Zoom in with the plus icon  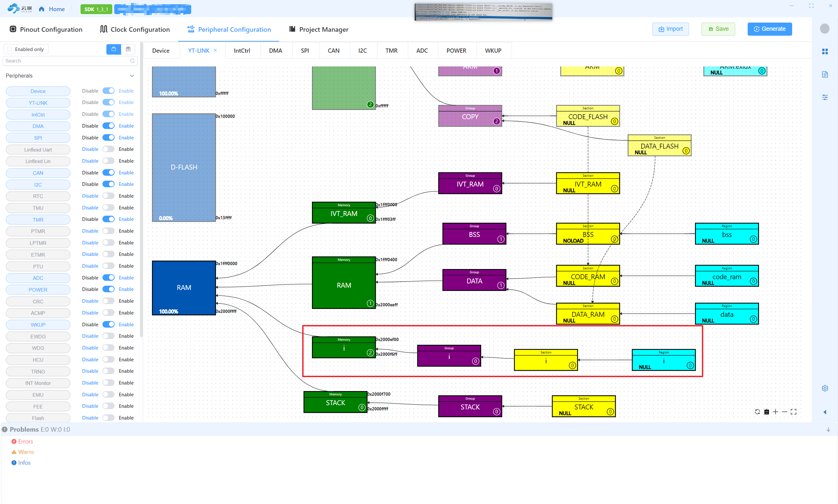(x=775, y=412)
